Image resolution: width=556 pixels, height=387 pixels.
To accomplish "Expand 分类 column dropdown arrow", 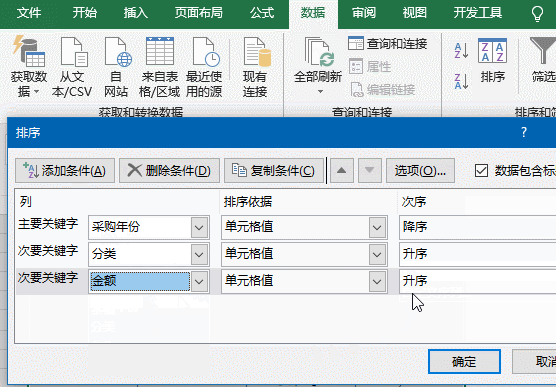I will pyautogui.click(x=199, y=254).
